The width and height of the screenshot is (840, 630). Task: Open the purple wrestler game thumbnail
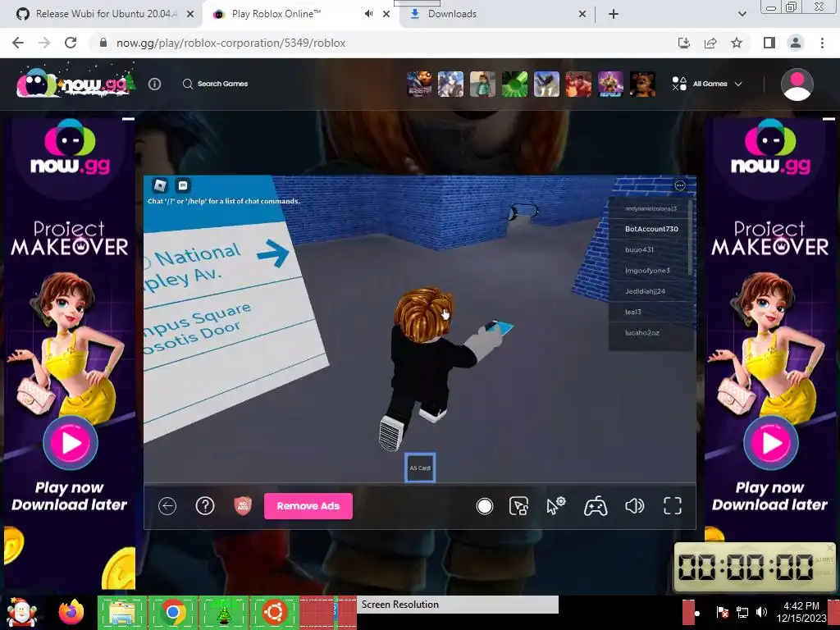tap(610, 84)
